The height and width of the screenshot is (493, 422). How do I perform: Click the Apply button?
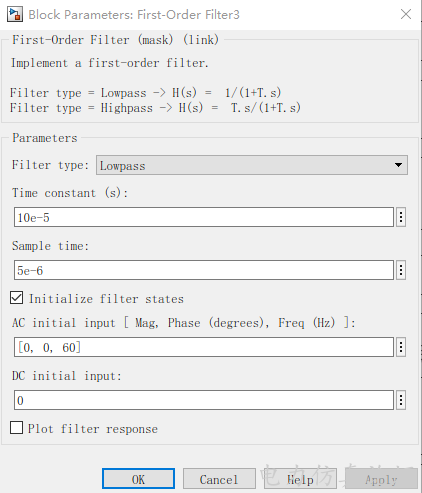tap(381, 479)
